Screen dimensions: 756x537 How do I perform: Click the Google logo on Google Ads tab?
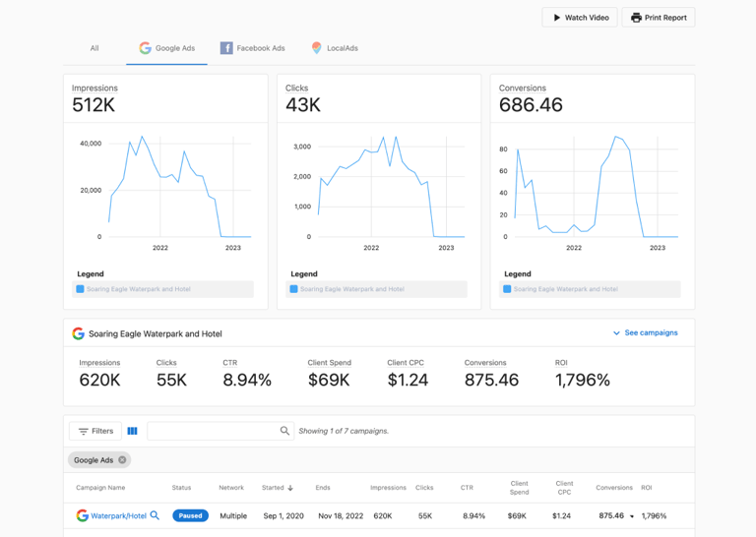[x=145, y=47]
